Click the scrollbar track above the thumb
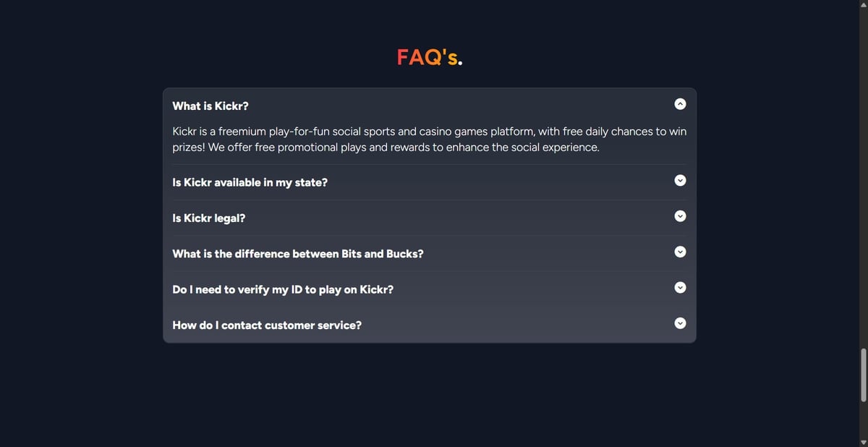 pos(863,179)
